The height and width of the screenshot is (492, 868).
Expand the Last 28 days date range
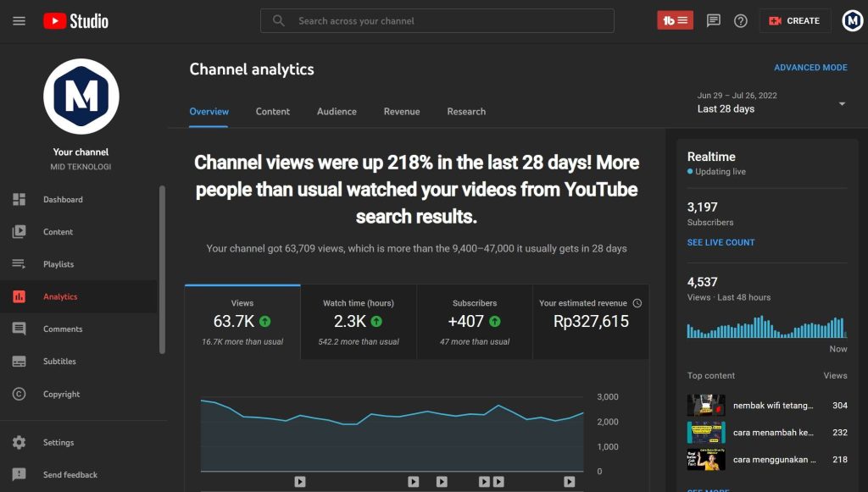771,103
